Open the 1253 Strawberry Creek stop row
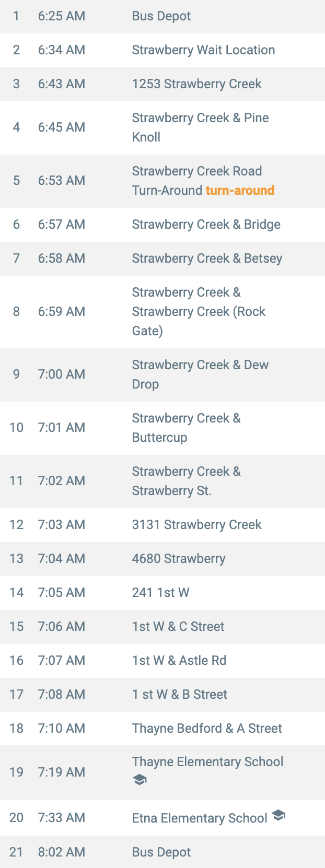Viewport: 325px width, 868px height. click(x=162, y=84)
